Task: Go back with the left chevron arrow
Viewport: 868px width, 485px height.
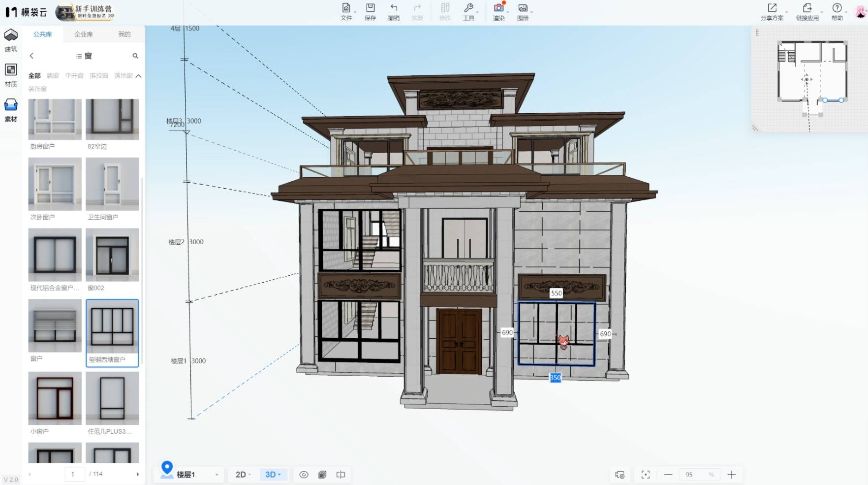Action: point(31,56)
